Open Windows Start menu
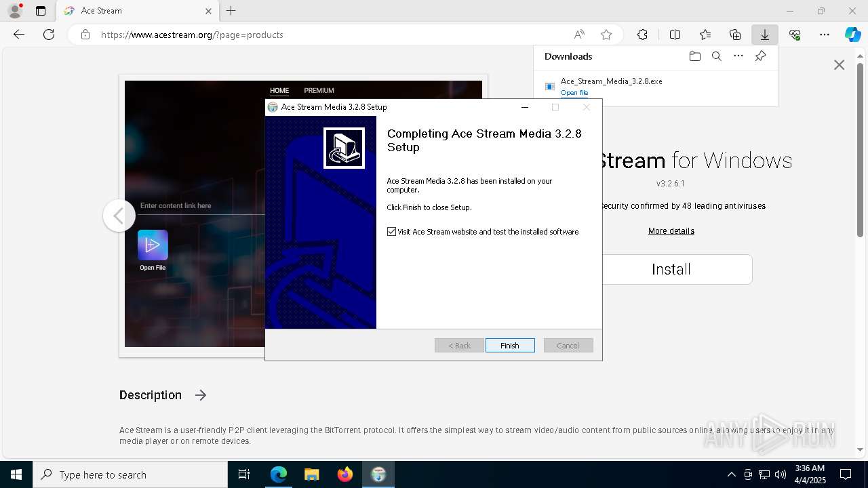 pos(16,474)
